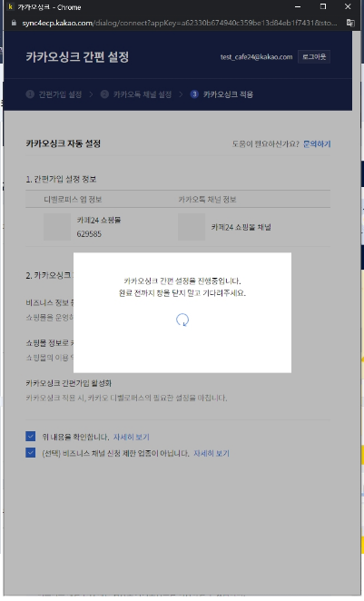
Task: Toggle the 비즈니스 채널 신청 제한 업종 checkbox
Action: tap(31, 453)
